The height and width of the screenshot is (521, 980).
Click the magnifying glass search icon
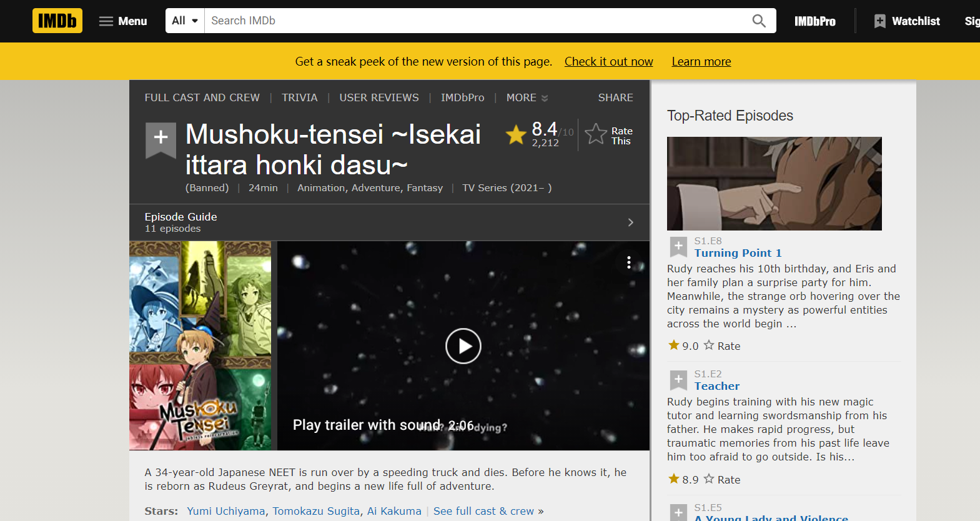point(759,21)
